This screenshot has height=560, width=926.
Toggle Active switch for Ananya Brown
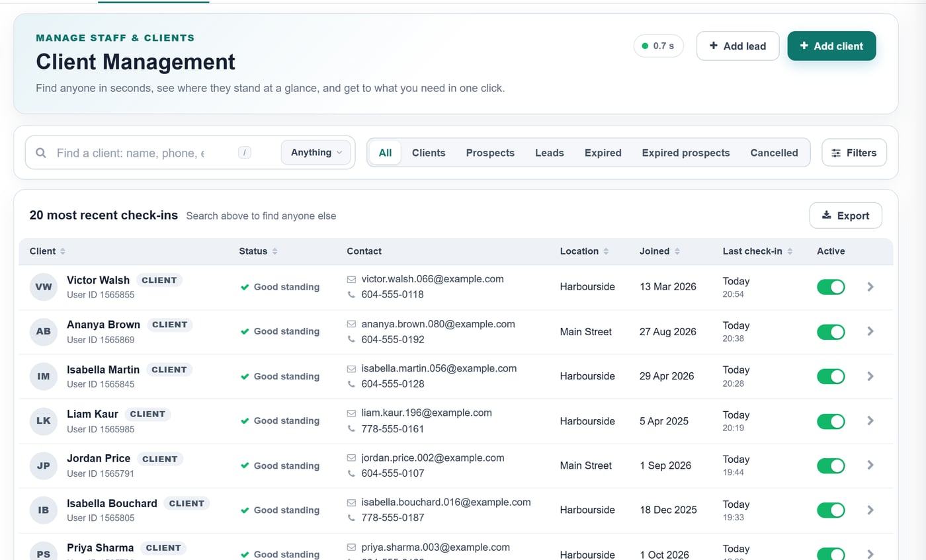[831, 331]
